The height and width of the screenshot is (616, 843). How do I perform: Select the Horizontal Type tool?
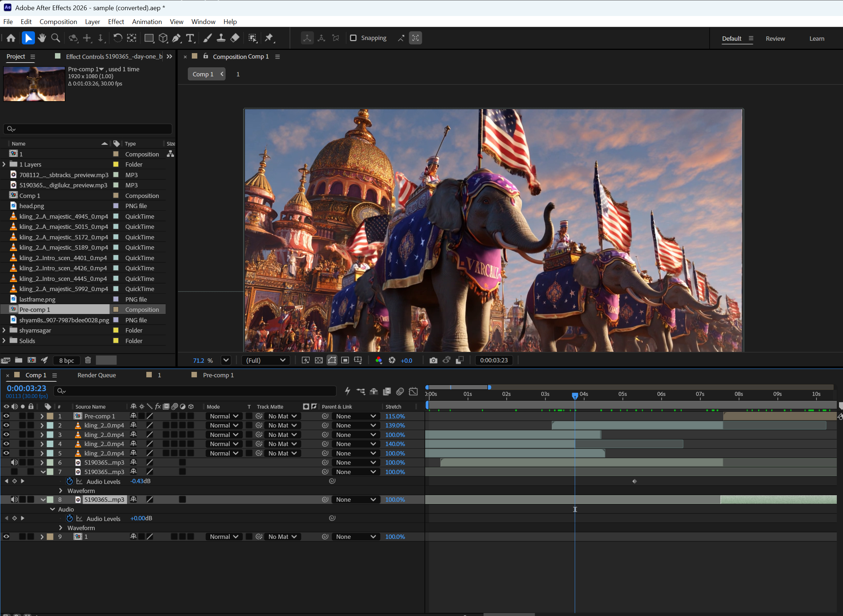pyautogui.click(x=190, y=38)
